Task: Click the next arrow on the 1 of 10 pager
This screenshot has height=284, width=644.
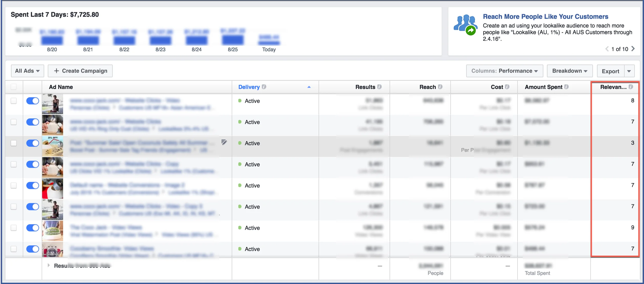Action: pyautogui.click(x=633, y=49)
